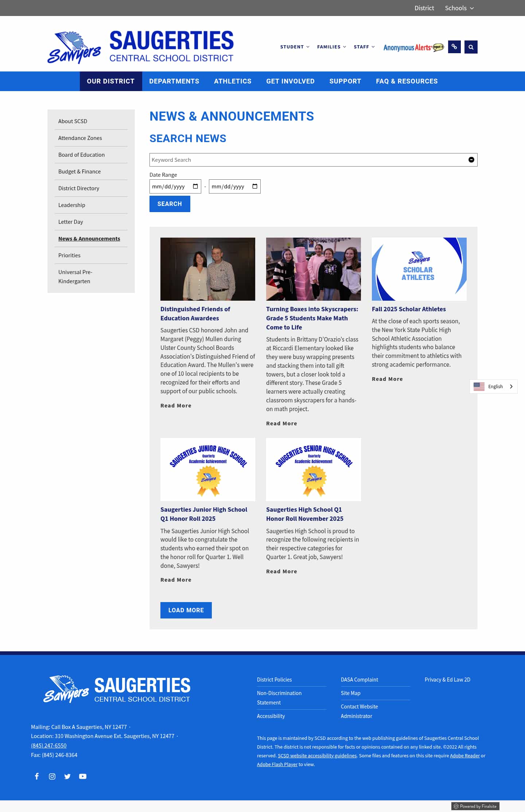525x812 pixels.
Task: Open the quick links icon in header
Action: coord(454,47)
